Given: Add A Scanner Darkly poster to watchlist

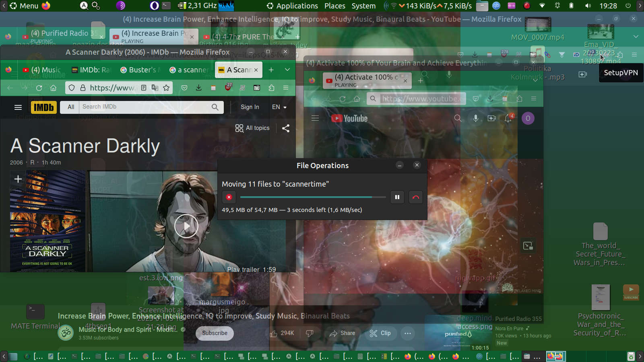Looking at the screenshot, I should (x=18, y=179).
